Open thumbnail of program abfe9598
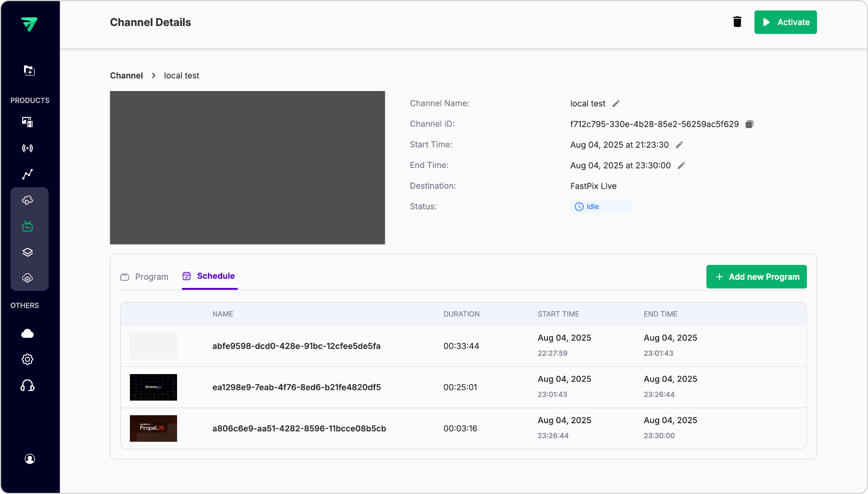The height and width of the screenshot is (494, 868). pyautogui.click(x=153, y=346)
